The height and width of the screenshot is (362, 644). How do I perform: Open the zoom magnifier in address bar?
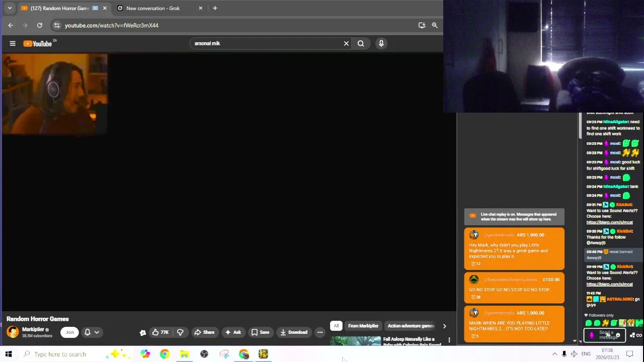(x=435, y=25)
